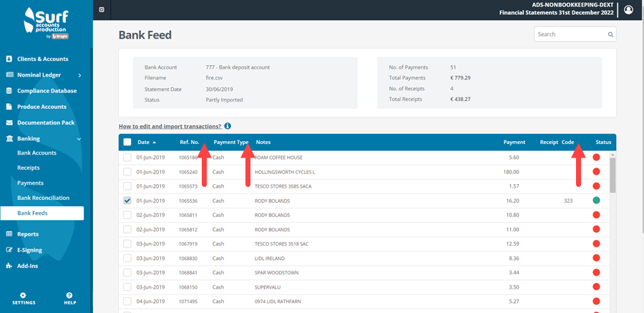Click the table's vertical scrollbar thumb

[613, 175]
